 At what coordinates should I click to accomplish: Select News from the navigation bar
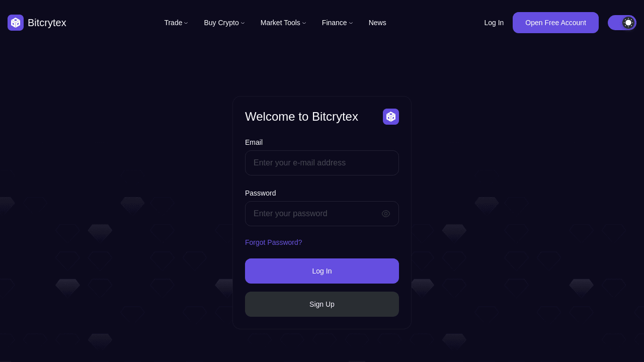point(377,23)
